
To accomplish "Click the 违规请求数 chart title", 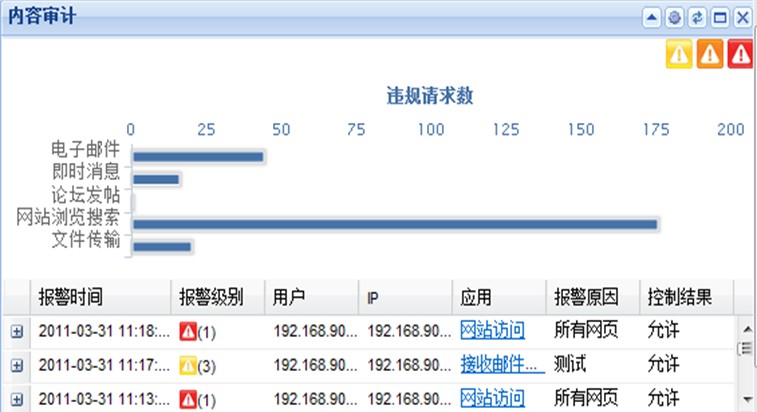I will (x=430, y=96).
